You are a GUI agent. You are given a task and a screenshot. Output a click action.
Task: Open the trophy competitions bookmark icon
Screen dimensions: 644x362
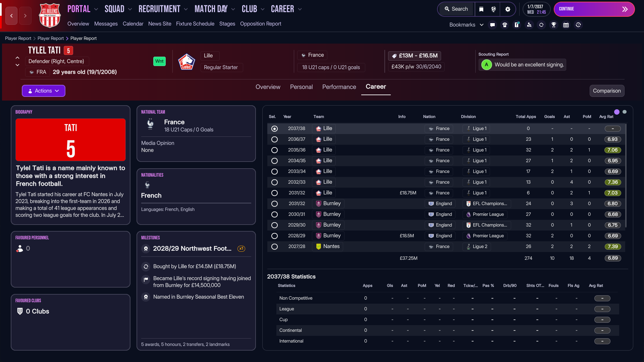554,25
